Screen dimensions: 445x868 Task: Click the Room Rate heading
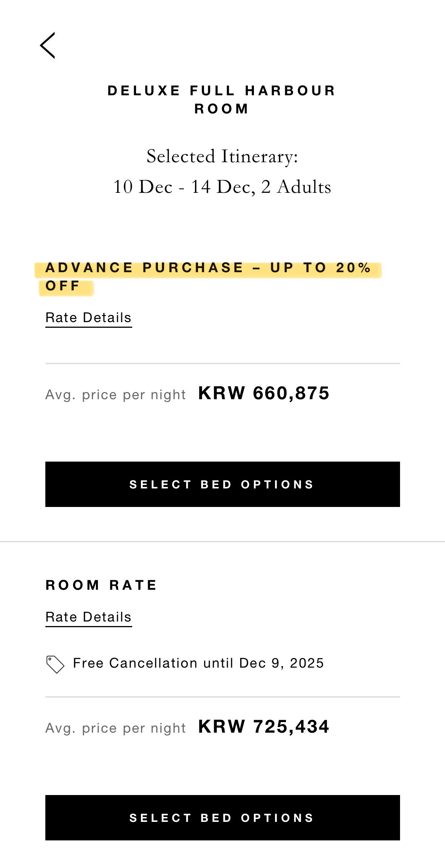(x=101, y=585)
